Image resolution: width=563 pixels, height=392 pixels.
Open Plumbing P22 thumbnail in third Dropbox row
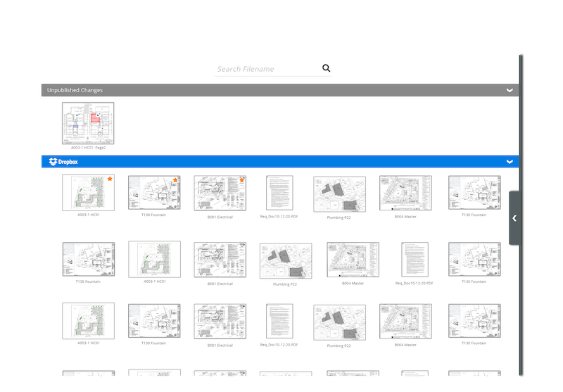tap(339, 323)
